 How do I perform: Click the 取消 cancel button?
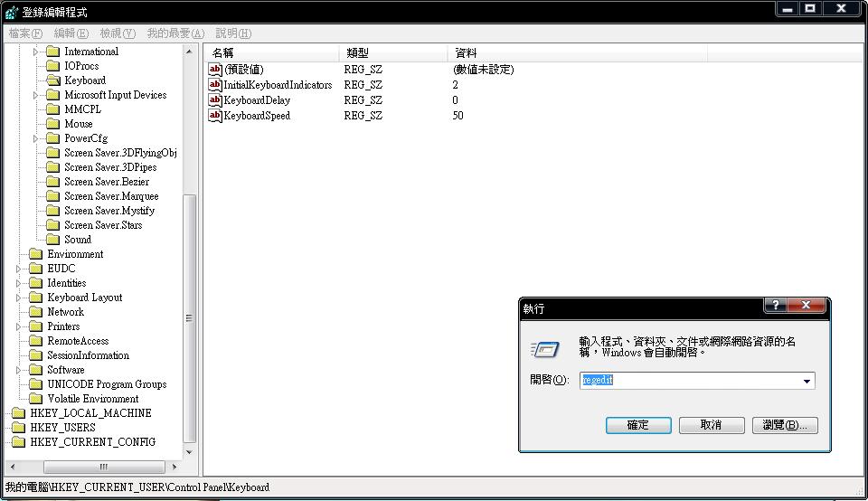tap(712, 425)
